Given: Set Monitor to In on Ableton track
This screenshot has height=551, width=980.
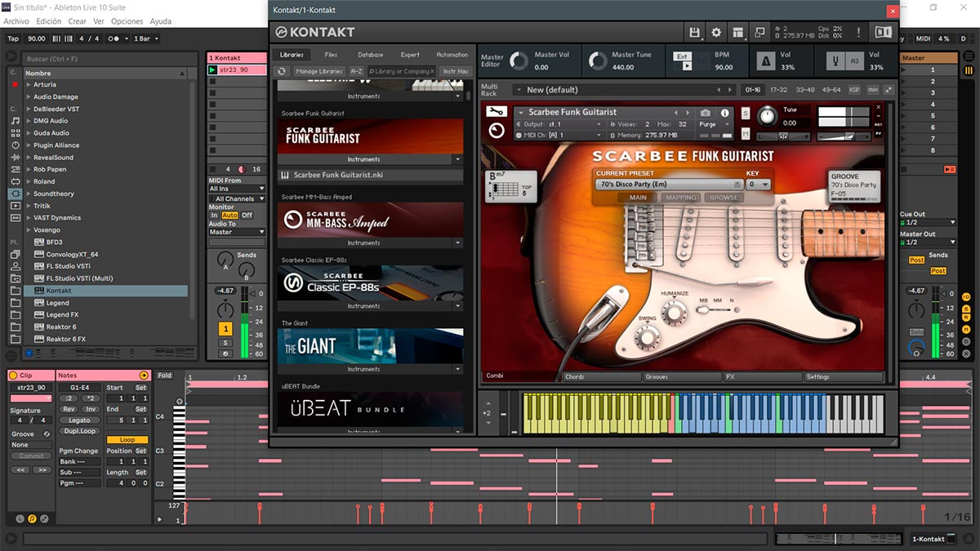Looking at the screenshot, I should click(x=214, y=216).
